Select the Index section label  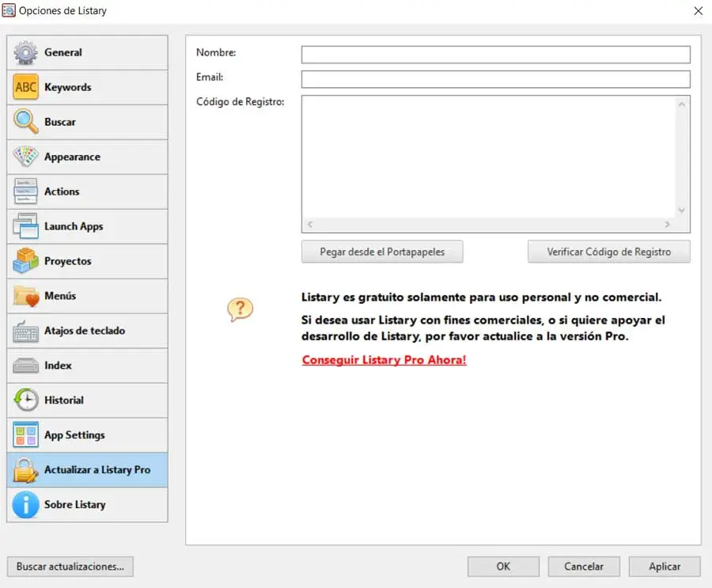click(x=58, y=366)
